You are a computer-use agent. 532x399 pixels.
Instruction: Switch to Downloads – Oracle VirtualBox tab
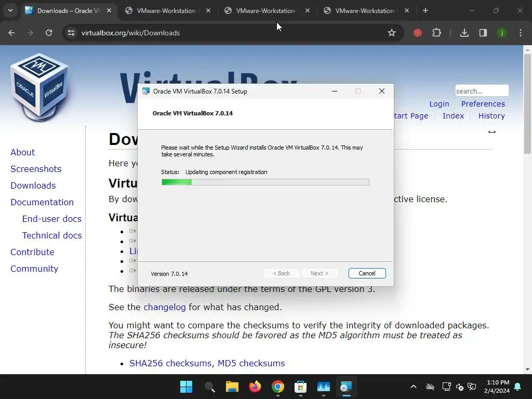click(x=68, y=10)
